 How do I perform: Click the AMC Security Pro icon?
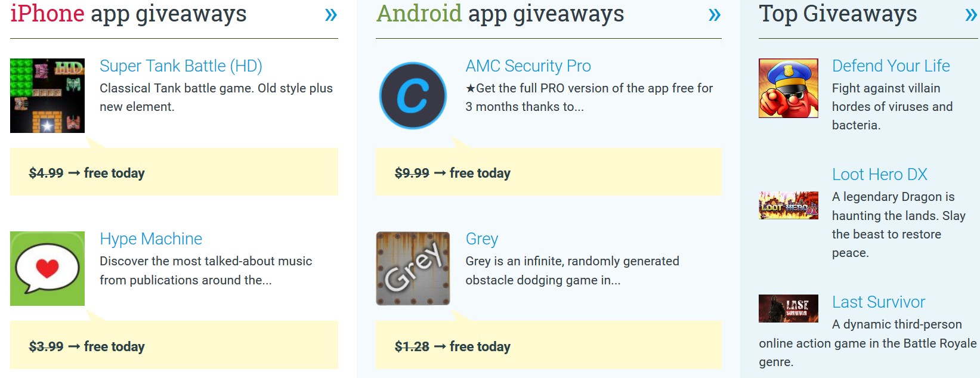[x=413, y=95]
